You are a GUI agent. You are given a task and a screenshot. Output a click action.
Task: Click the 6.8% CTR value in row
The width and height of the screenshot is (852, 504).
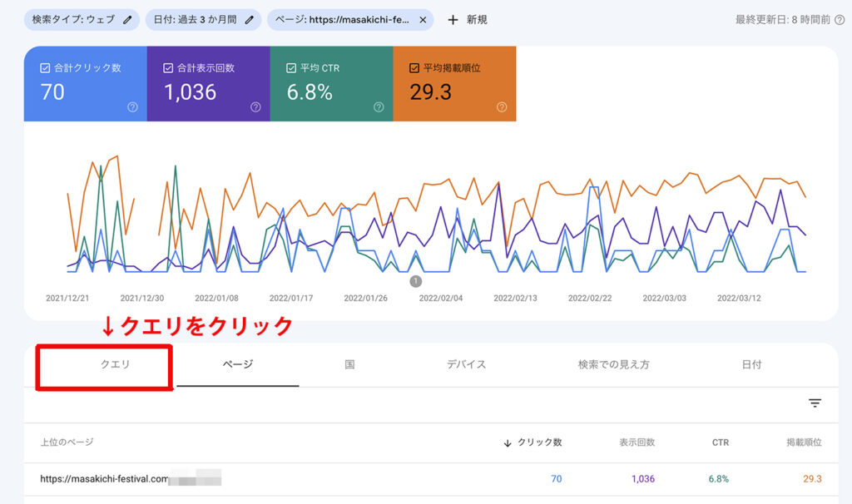pyautogui.click(x=718, y=479)
